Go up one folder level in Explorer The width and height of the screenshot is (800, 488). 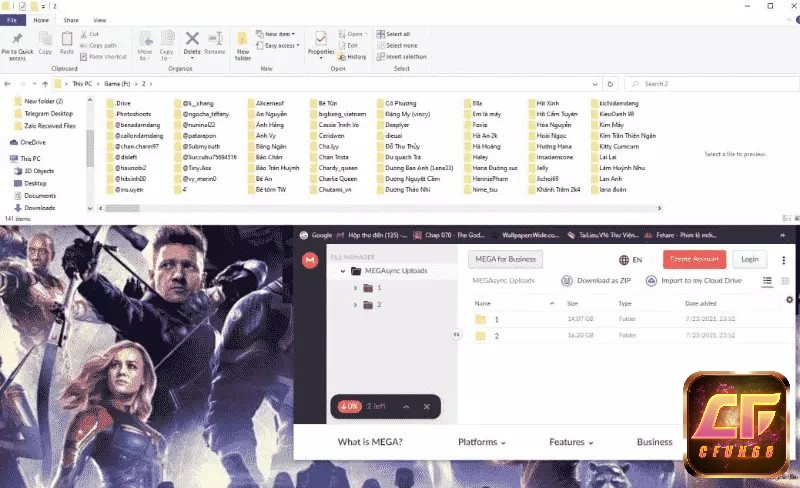45,84
